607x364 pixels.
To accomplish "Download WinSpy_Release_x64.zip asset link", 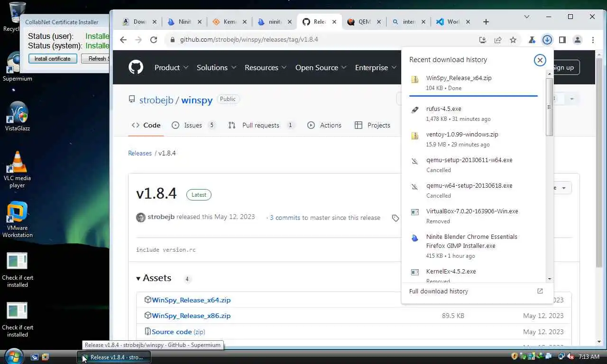I will [x=191, y=300].
